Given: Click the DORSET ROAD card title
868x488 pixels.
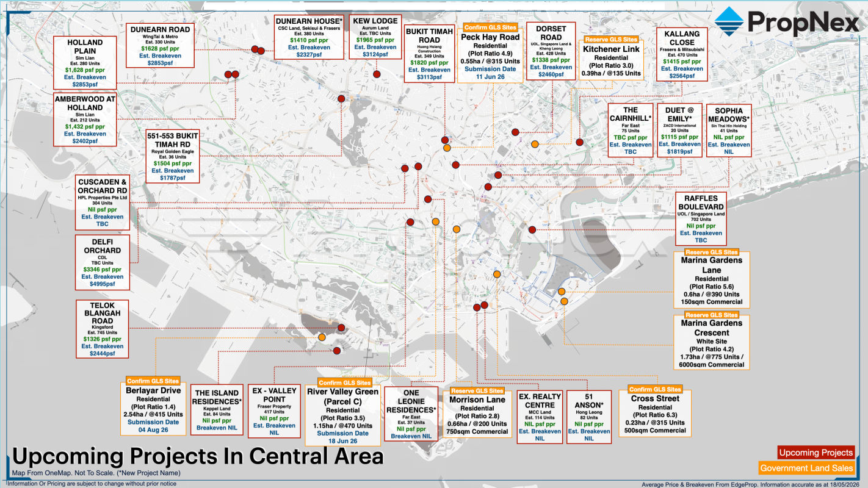Looking at the screenshot, I should (551, 33).
